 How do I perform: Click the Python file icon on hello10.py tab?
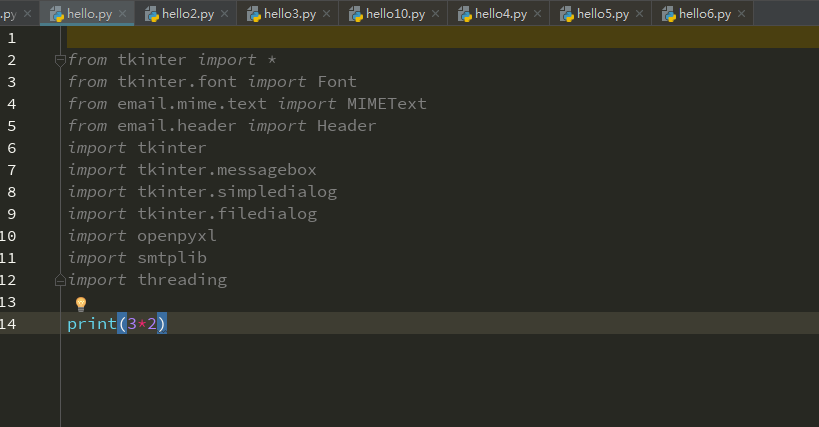click(x=355, y=14)
